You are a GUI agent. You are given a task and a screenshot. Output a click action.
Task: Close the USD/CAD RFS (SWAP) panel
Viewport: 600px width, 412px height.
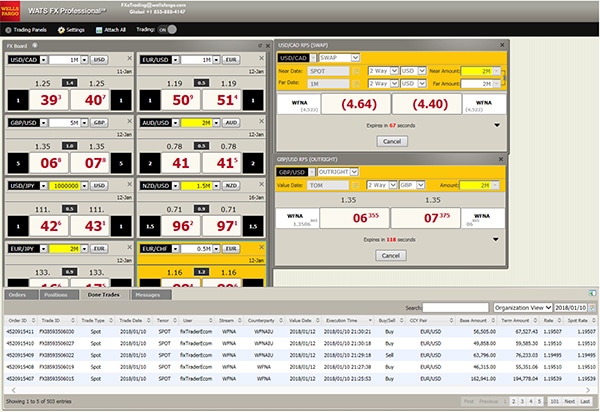tap(502, 45)
